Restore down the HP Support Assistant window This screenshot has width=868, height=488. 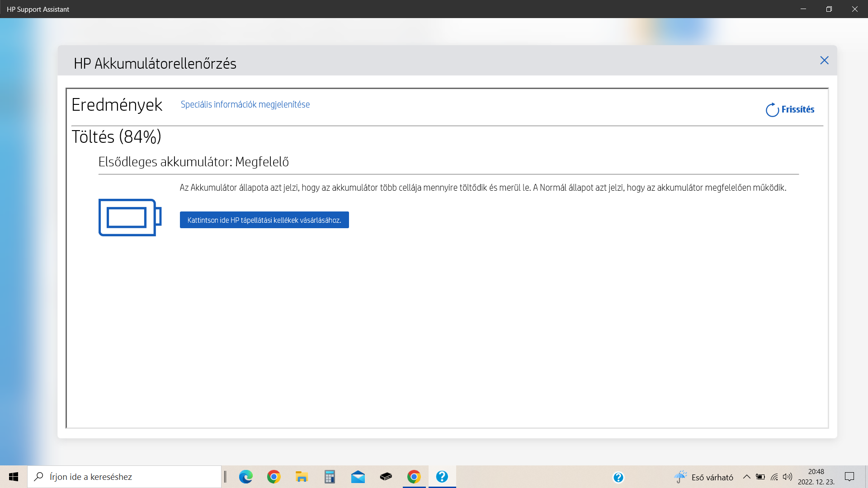tap(829, 9)
